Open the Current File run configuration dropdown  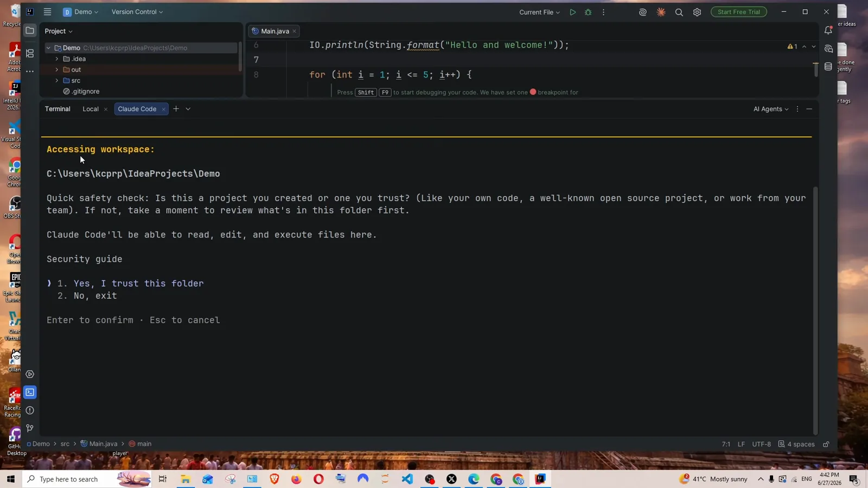539,12
